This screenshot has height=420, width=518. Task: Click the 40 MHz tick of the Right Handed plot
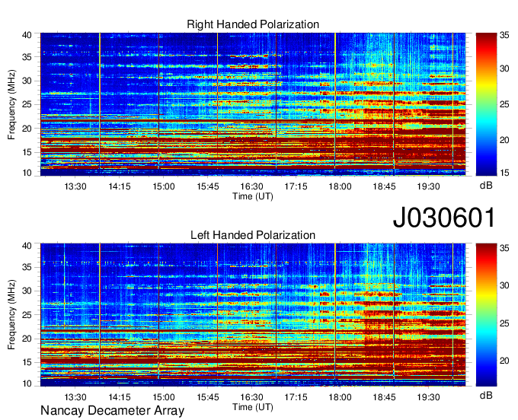tap(27, 35)
